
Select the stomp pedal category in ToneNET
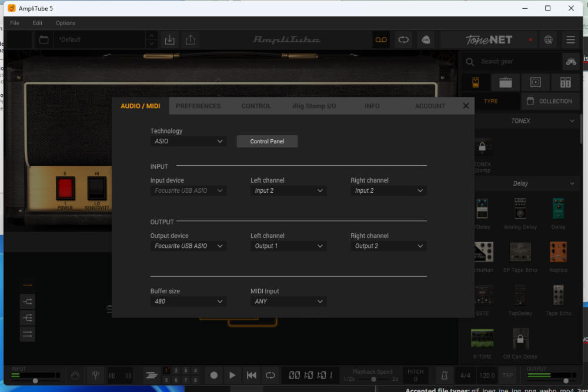pyautogui.click(x=475, y=82)
